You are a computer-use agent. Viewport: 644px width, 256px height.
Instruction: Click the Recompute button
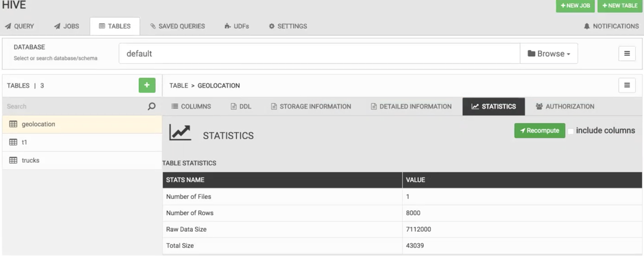click(x=540, y=130)
